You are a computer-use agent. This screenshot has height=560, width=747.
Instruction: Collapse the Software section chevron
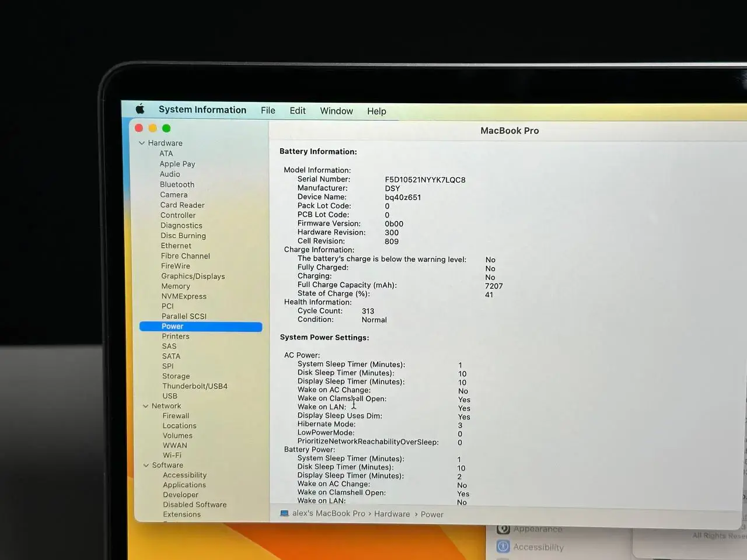(x=146, y=466)
